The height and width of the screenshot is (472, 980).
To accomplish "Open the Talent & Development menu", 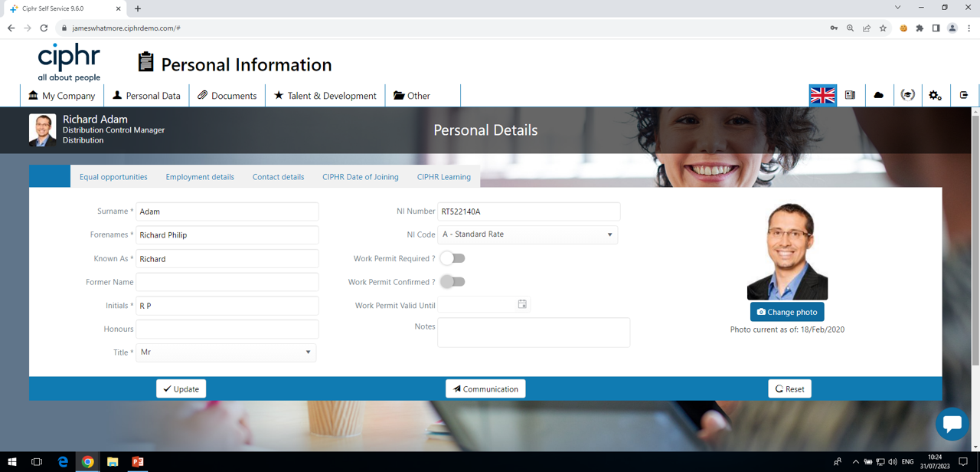I will 325,95.
